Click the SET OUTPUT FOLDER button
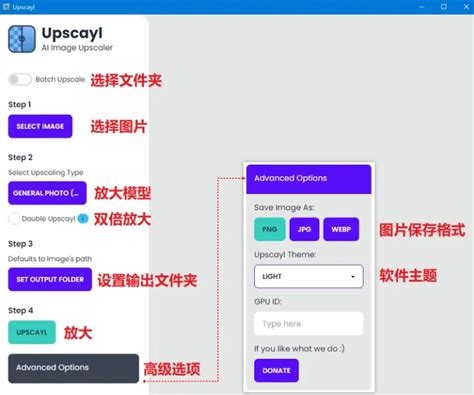Viewport: 474px width, 395px height. [50, 279]
